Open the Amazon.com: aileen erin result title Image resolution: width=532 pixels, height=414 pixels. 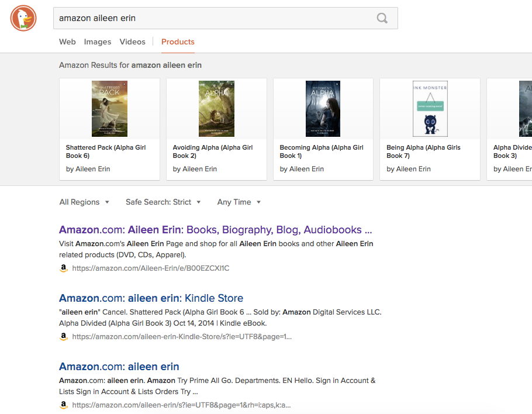[119, 367]
